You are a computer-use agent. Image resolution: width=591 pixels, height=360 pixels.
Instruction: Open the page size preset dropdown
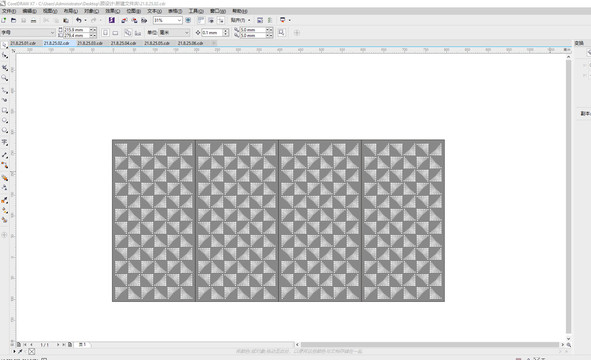pos(52,33)
